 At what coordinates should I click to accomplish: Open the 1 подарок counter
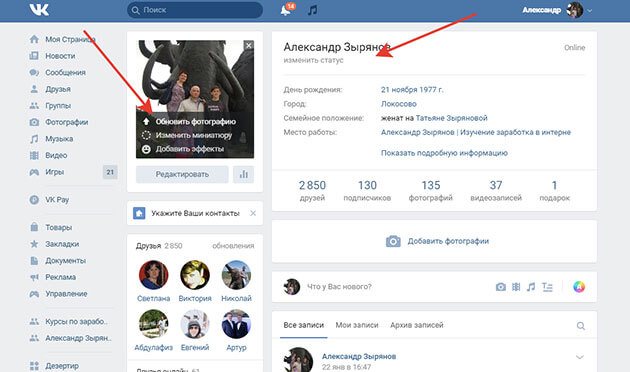[x=554, y=190]
